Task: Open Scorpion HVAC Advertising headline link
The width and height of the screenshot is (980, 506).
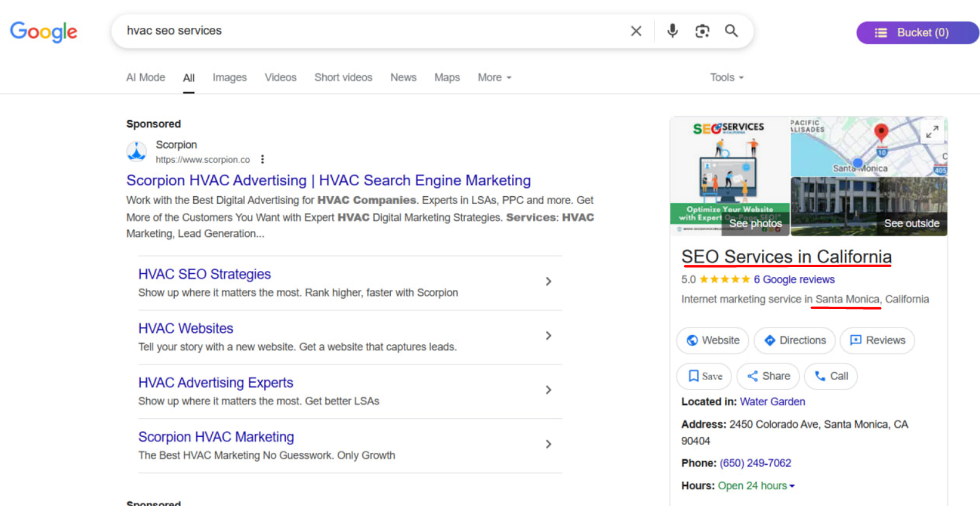Action: click(329, 180)
